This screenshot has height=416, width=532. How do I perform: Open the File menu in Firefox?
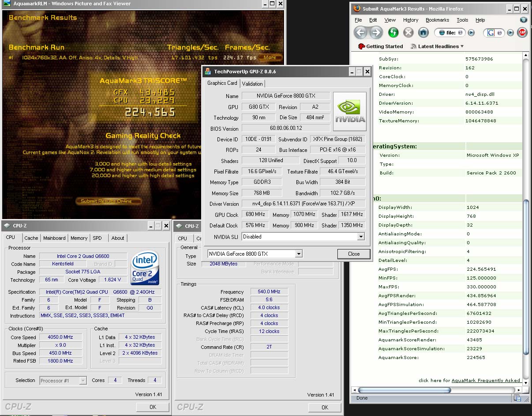coord(358,20)
